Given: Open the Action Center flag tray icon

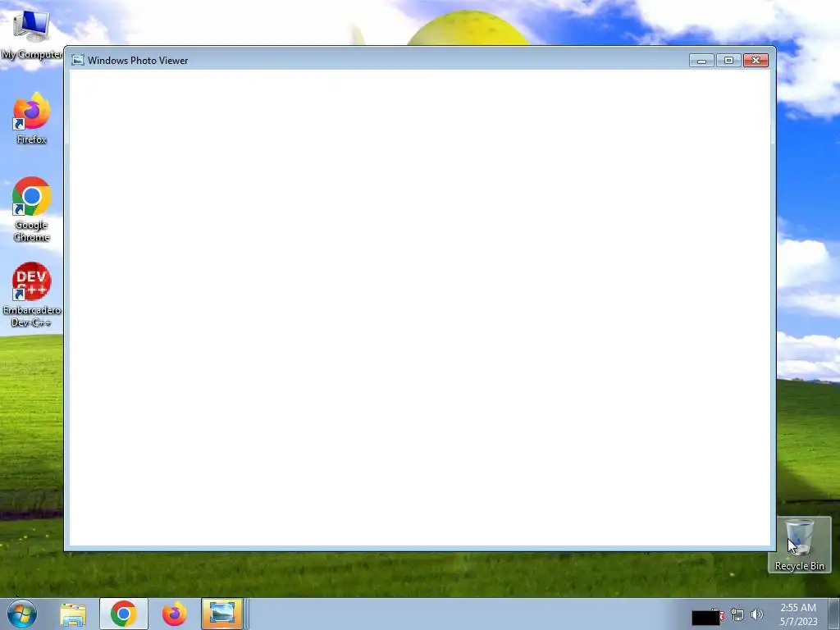Looking at the screenshot, I should coord(717,615).
